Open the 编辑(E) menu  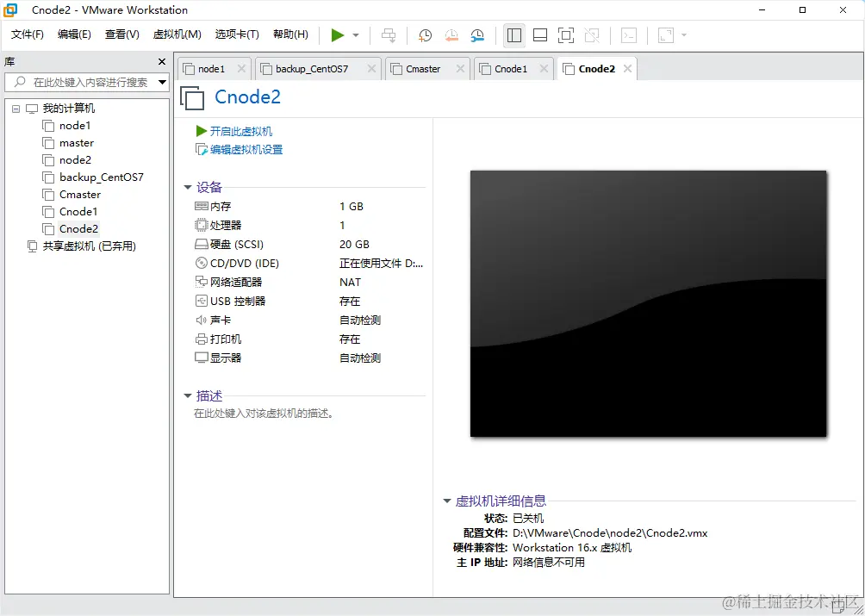coord(74,34)
